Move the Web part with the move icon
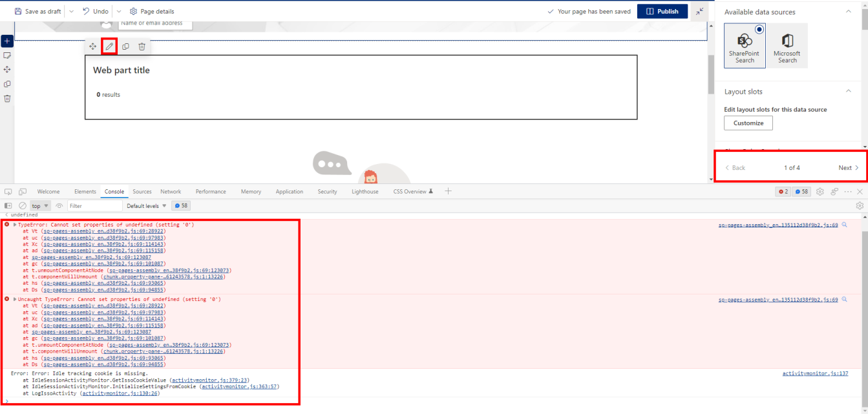This screenshot has width=868, height=414. pos(92,46)
